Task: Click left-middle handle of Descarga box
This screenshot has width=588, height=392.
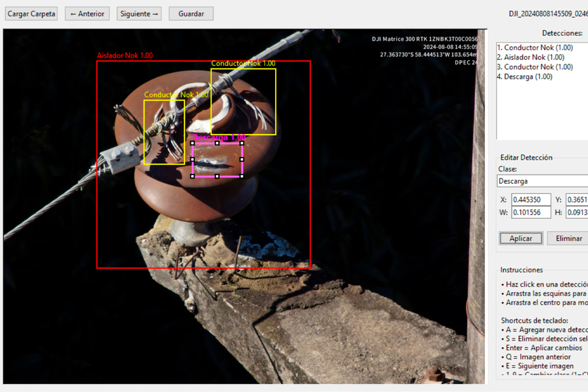Action: pyautogui.click(x=193, y=160)
